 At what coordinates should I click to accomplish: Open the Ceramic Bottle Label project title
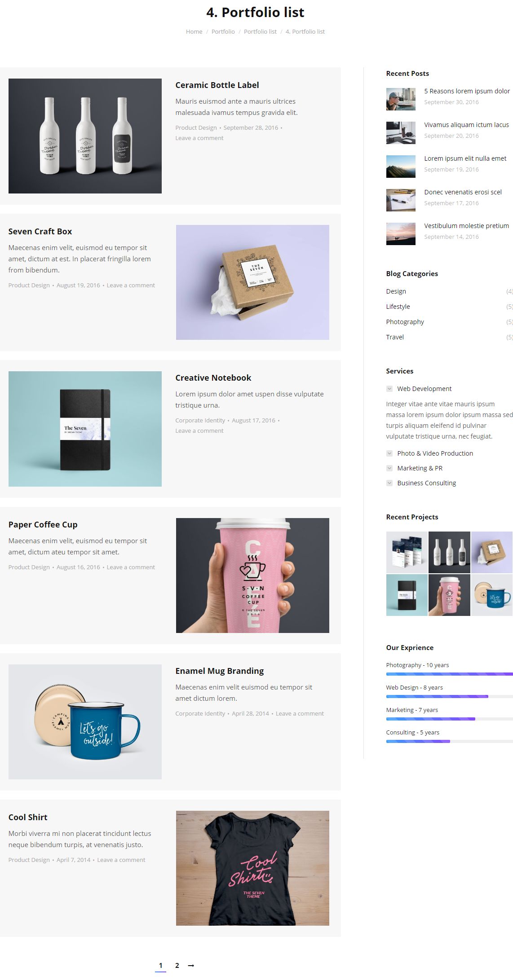pos(217,85)
